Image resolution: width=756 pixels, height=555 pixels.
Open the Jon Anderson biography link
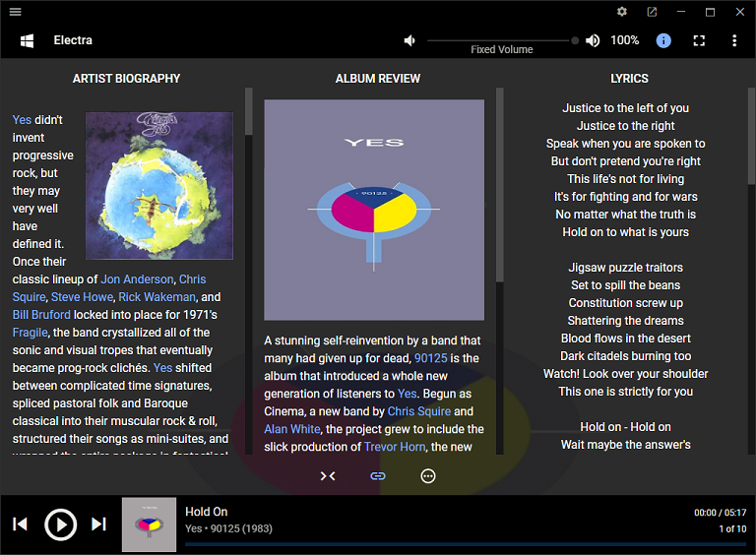tap(137, 279)
